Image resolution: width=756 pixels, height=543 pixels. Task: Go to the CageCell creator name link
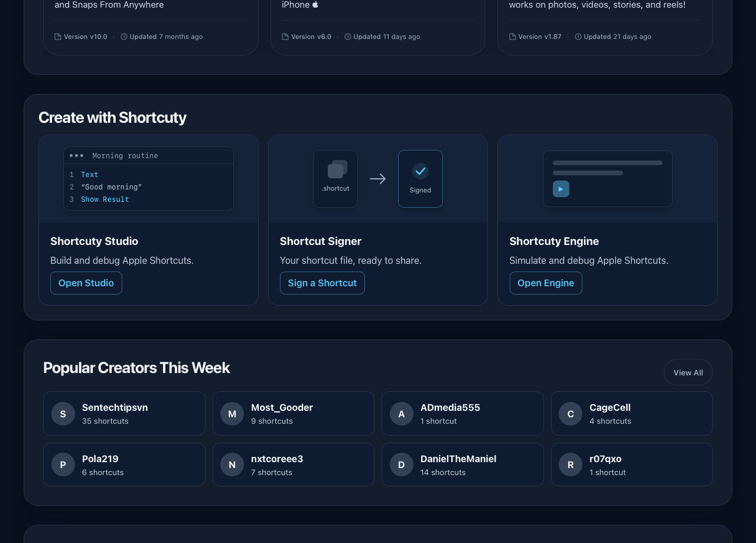610,407
